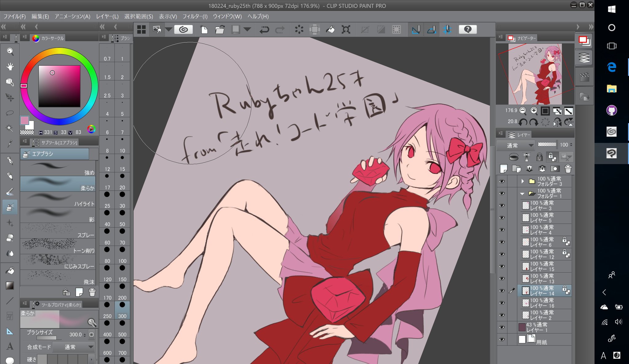Image resolution: width=629 pixels, height=364 pixels.
Task: Open the Gradient tool
Action: coord(10,285)
